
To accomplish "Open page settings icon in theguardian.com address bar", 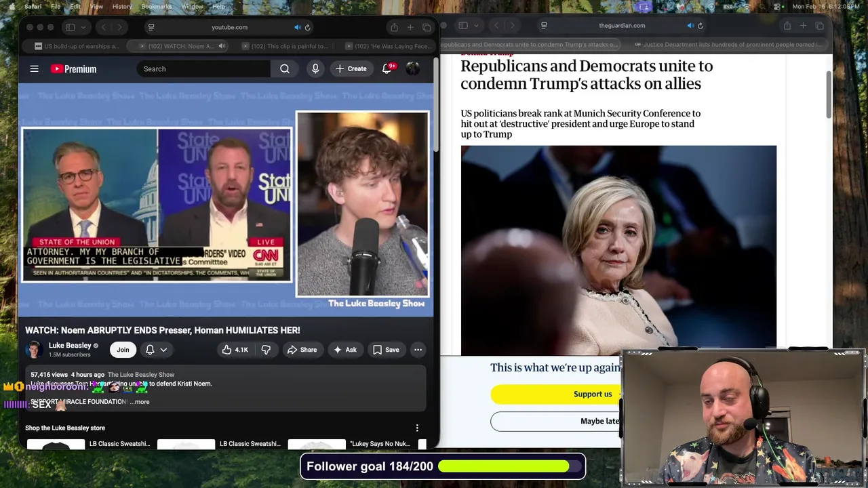I will (x=544, y=26).
